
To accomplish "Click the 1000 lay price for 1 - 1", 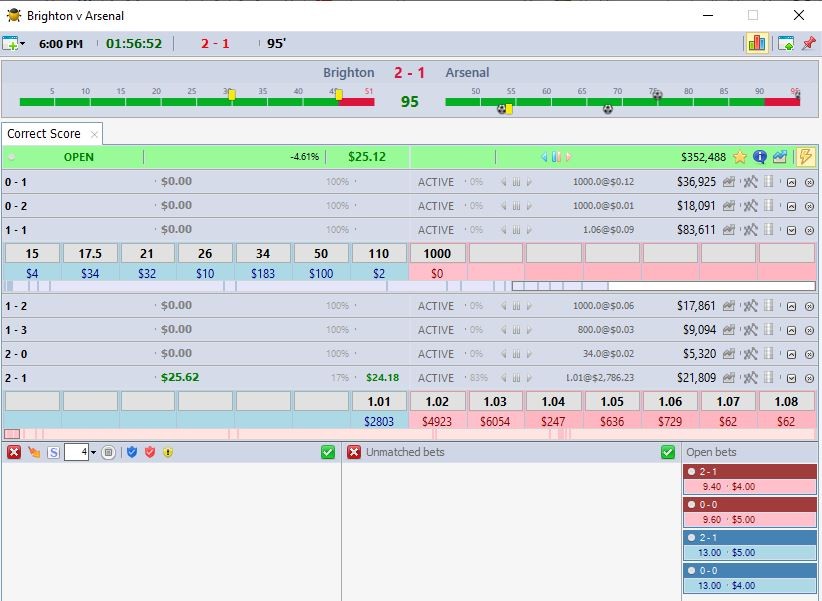I will [x=437, y=254].
